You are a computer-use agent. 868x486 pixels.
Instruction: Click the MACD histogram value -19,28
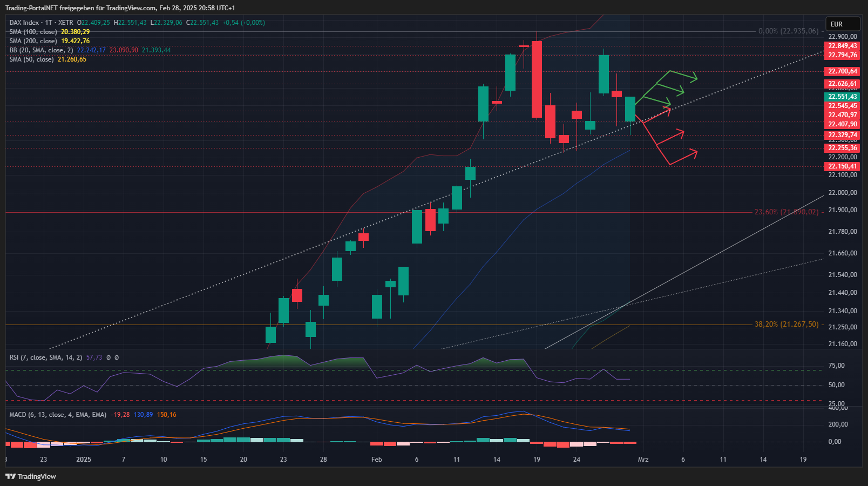coord(120,415)
